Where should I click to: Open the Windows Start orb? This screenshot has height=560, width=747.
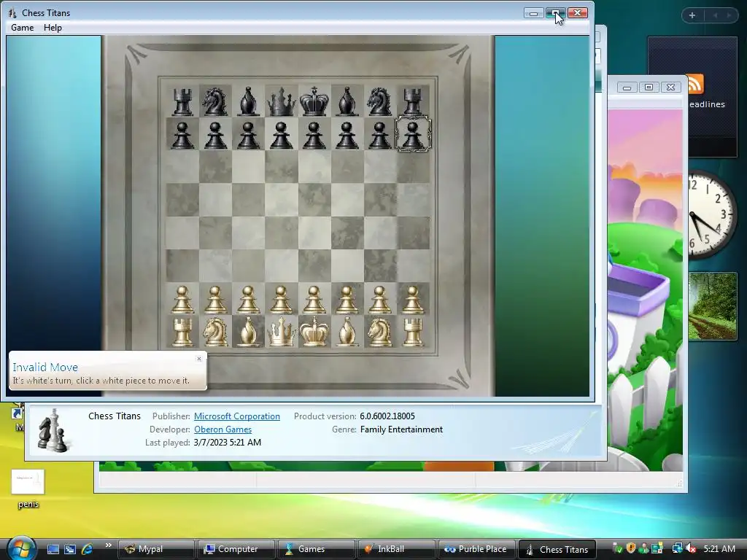(20, 548)
